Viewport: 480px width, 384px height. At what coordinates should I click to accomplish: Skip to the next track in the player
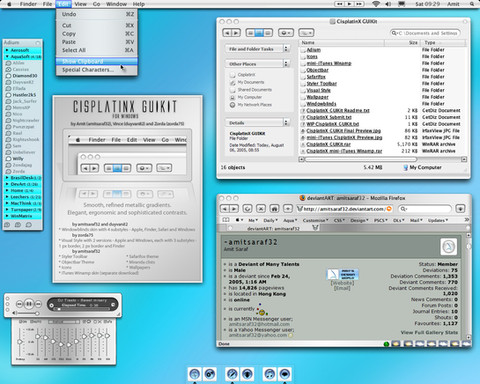click(x=38, y=304)
